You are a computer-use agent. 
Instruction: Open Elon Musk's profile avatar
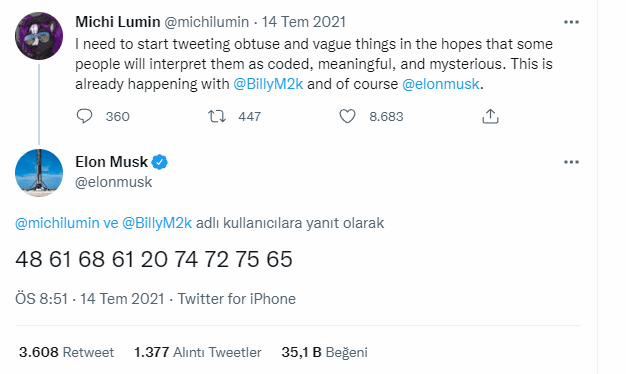[39, 173]
